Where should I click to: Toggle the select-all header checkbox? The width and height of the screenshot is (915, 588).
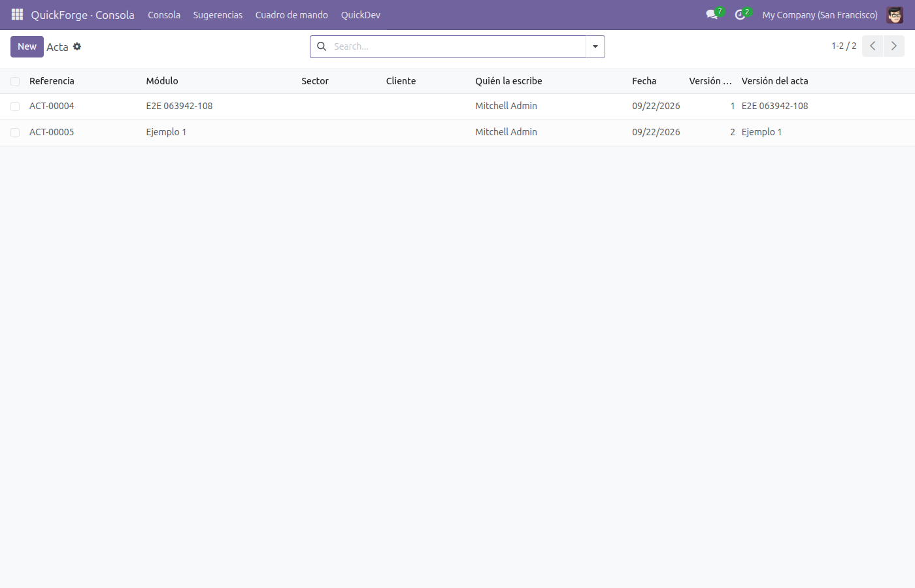pos(15,82)
